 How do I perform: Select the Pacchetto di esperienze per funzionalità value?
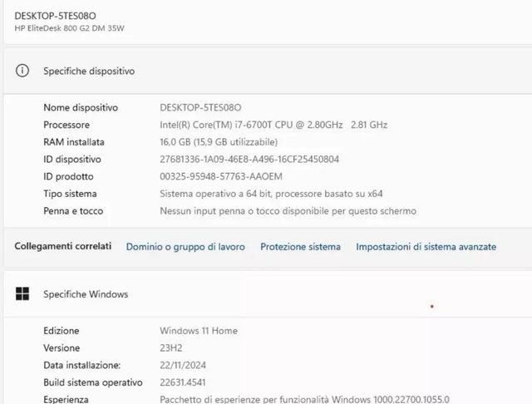[x=305, y=399]
